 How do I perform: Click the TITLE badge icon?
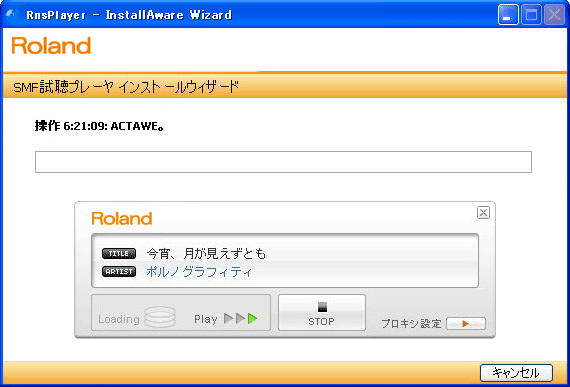click(119, 254)
